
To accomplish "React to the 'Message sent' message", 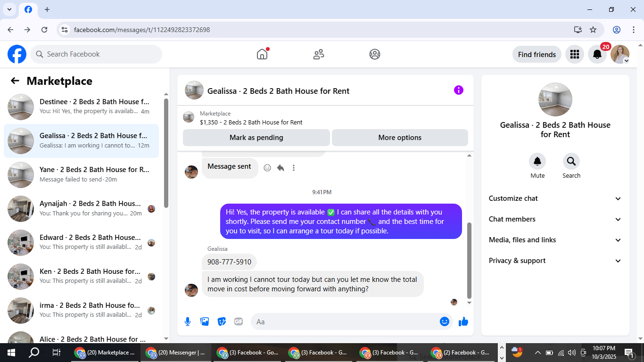I will (x=267, y=168).
